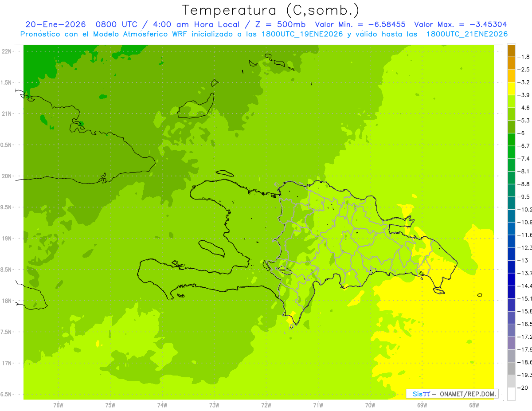Click the '17N' latitude axis label

tap(7, 363)
